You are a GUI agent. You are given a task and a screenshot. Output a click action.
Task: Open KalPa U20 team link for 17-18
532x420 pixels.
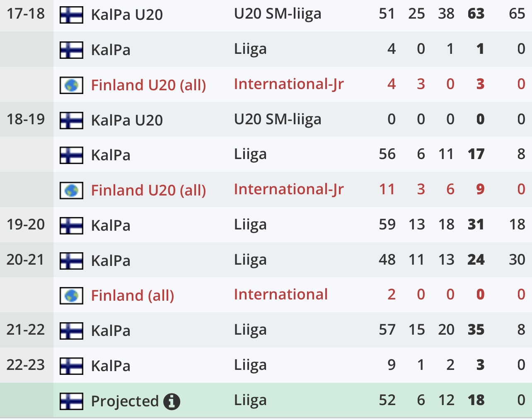point(127,15)
